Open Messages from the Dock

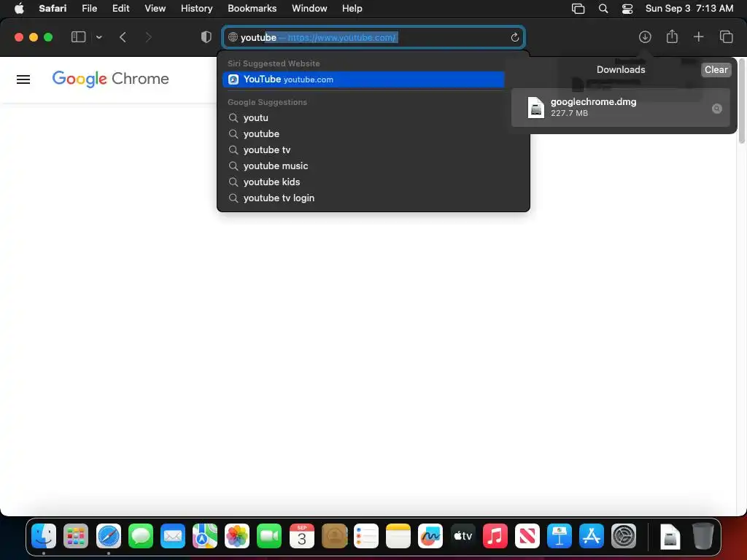[141, 536]
